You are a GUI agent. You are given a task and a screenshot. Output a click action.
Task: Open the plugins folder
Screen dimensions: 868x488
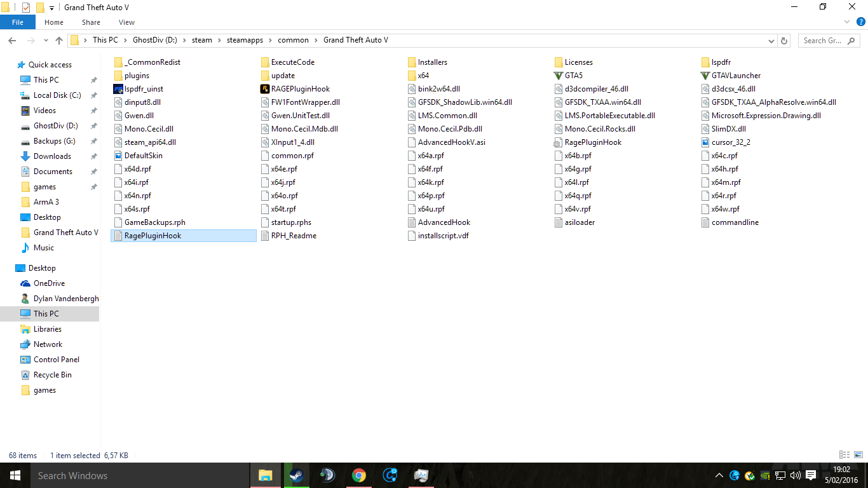132,76
